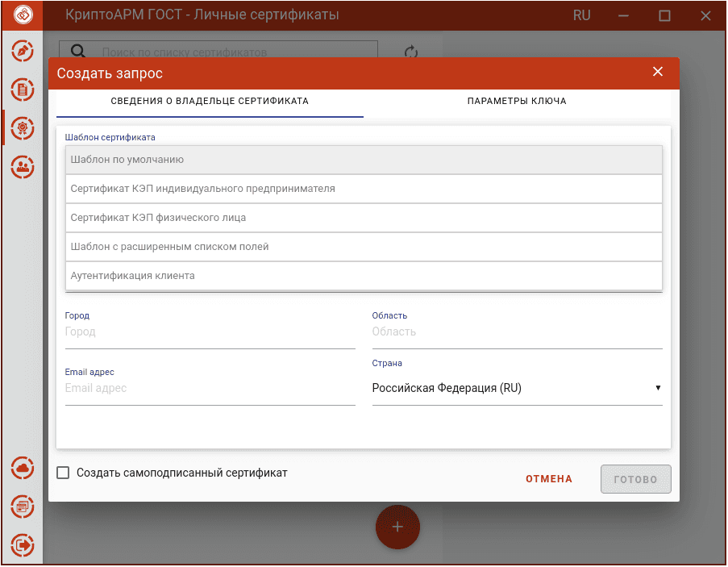
Task: Select the certificates sidebar icon
Action: pyautogui.click(x=23, y=128)
